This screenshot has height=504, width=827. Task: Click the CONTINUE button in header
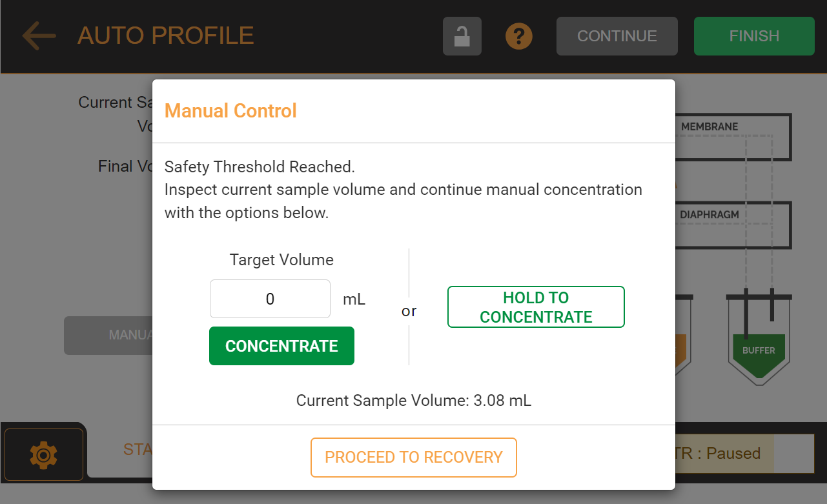click(617, 36)
